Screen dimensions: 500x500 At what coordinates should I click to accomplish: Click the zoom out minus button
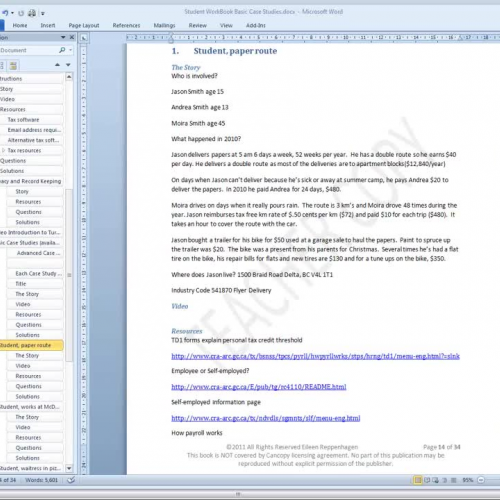click(x=481, y=480)
